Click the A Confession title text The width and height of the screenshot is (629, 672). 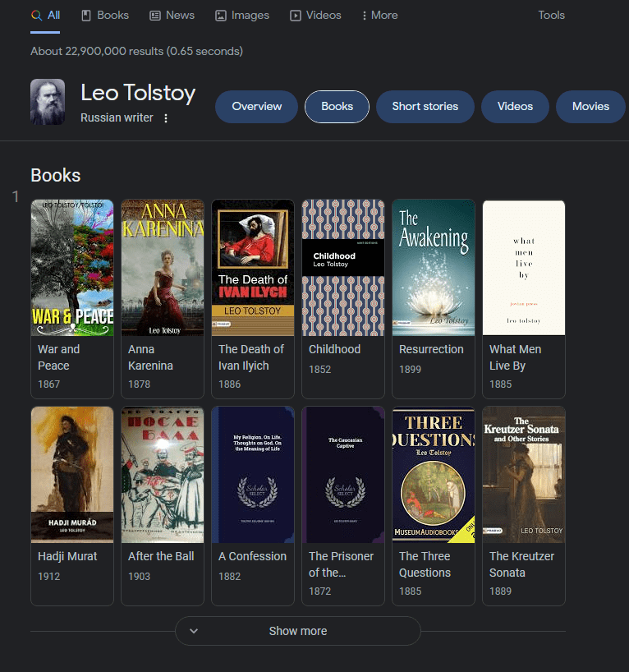pyautogui.click(x=252, y=556)
